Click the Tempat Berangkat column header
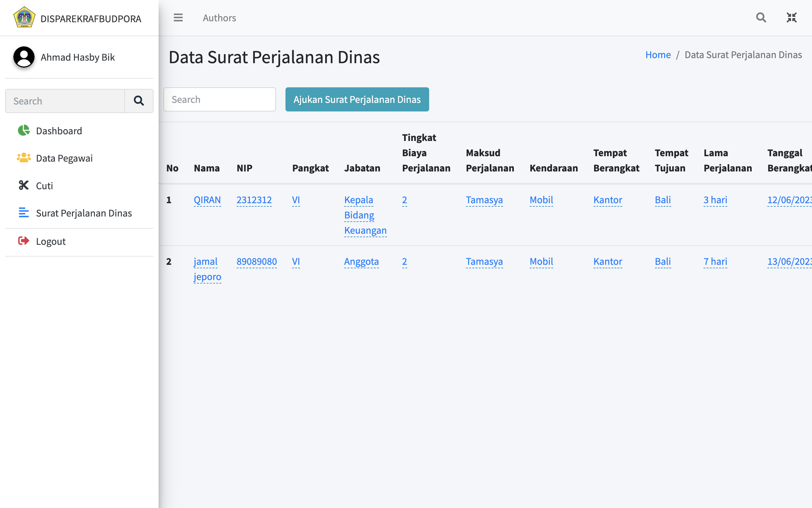The image size is (812, 508). (x=616, y=160)
